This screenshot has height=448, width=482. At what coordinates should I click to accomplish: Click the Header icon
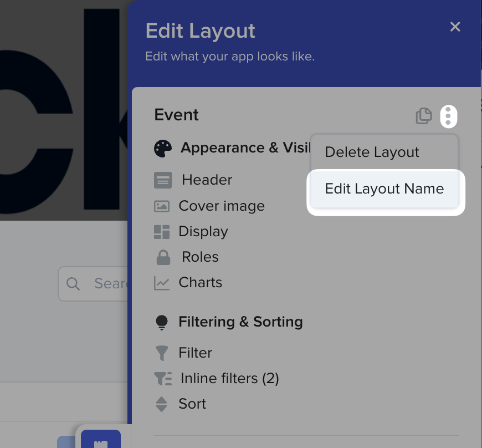[162, 180]
